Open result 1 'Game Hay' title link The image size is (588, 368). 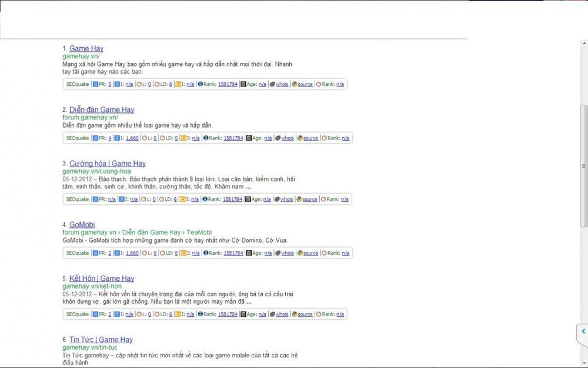tap(86, 48)
